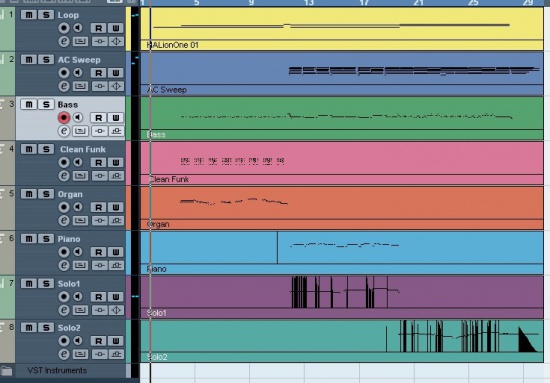Select the AC Sweep MIDI part
This screenshot has width=550, height=383.
(342, 73)
